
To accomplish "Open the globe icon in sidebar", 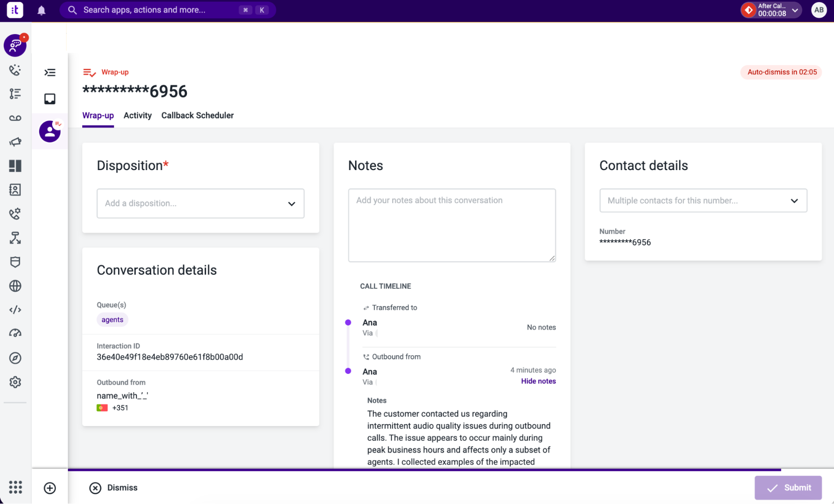I will tap(15, 286).
